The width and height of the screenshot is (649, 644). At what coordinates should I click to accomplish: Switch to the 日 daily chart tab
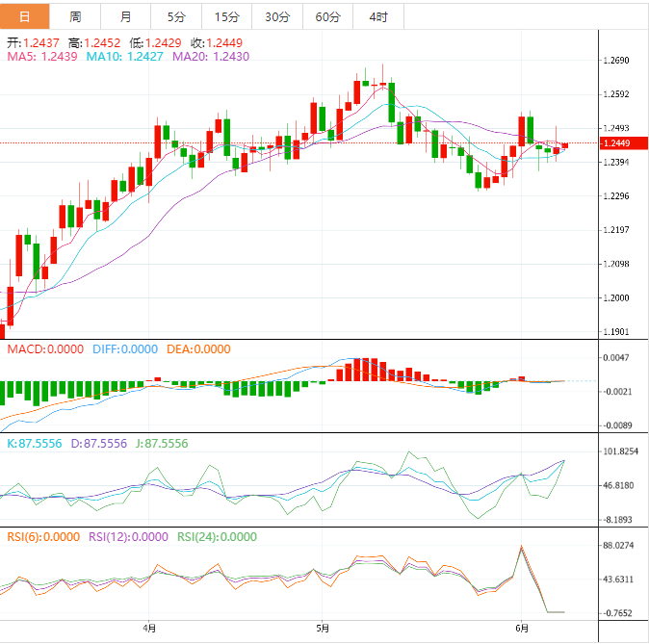pyautogui.click(x=24, y=16)
